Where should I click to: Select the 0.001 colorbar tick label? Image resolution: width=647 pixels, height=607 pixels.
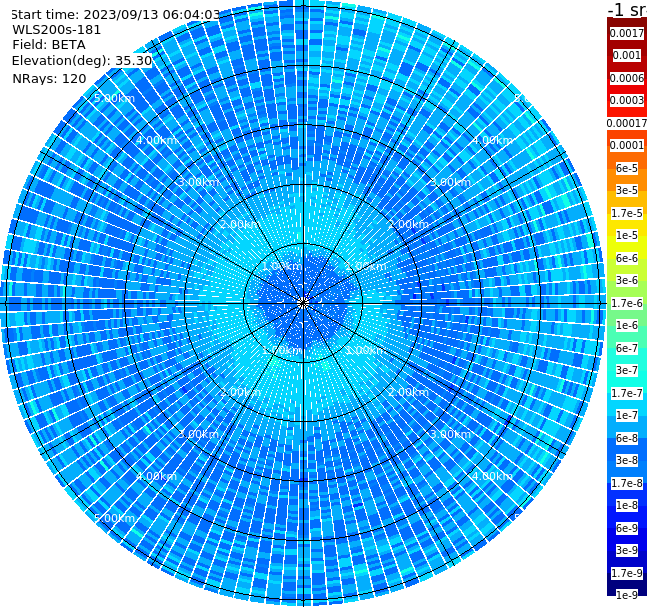pos(627,55)
